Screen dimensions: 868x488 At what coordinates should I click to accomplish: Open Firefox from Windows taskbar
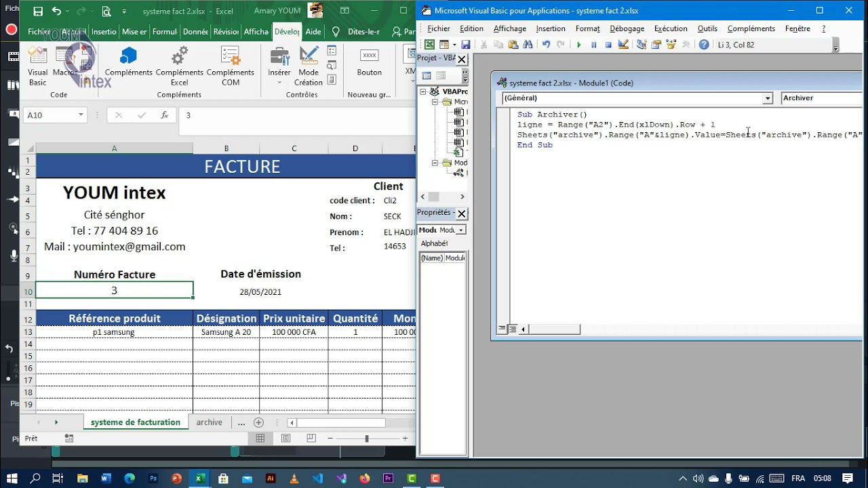[365, 479]
